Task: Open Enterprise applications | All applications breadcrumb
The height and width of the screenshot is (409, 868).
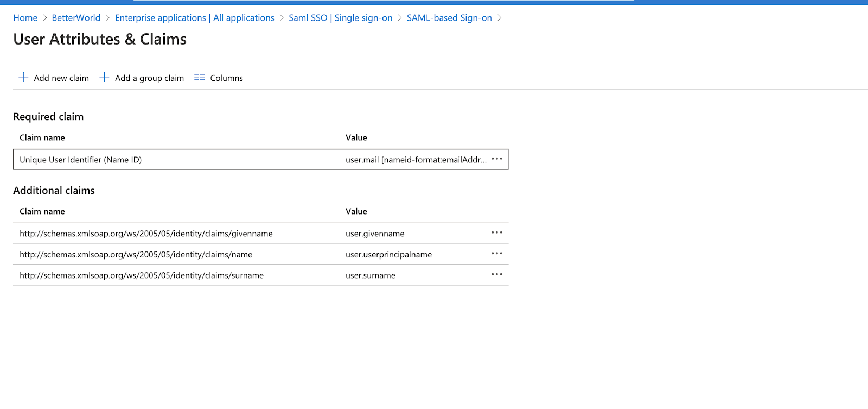Action: click(194, 18)
